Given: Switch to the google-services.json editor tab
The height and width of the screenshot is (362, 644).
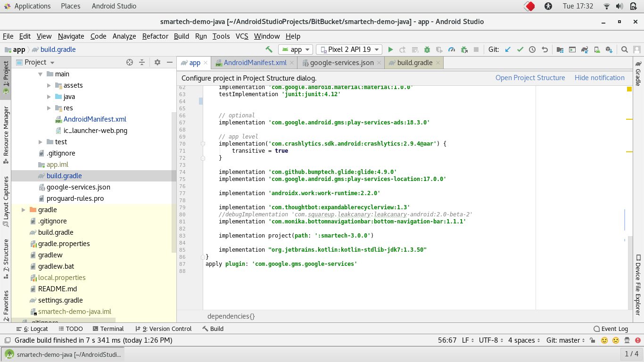Looking at the screenshot, I should 341,63.
